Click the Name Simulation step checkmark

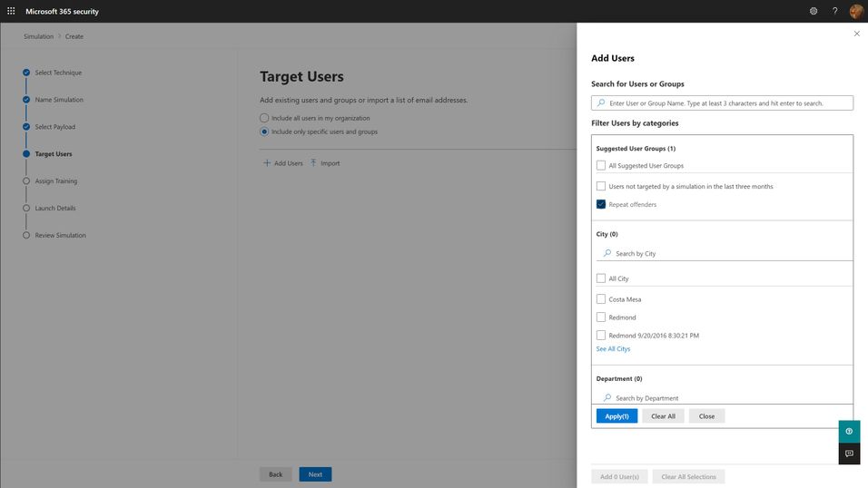(26, 100)
